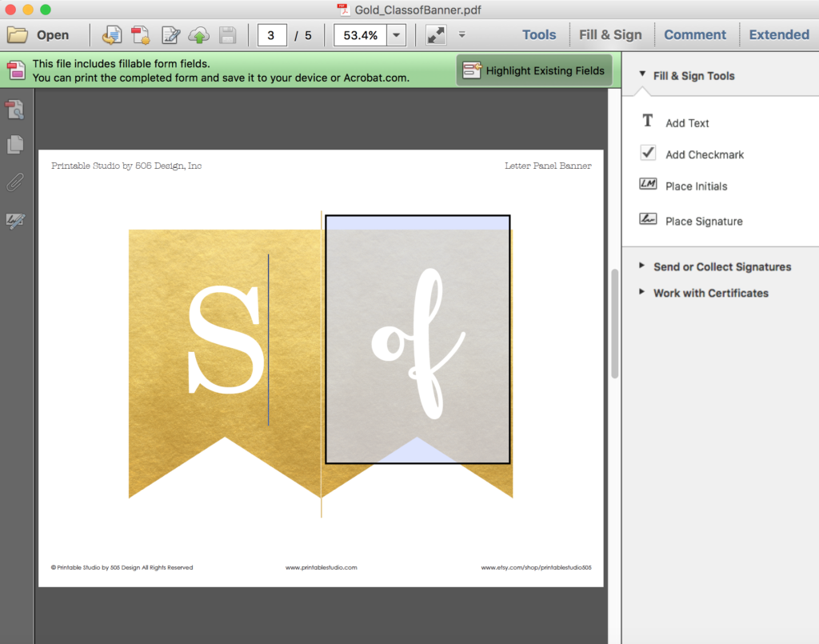The width and height of the screenshot is (819, 644).
Task: Open the Page Thumbnails panel in sidebar
Action: [x=14, y=146]
